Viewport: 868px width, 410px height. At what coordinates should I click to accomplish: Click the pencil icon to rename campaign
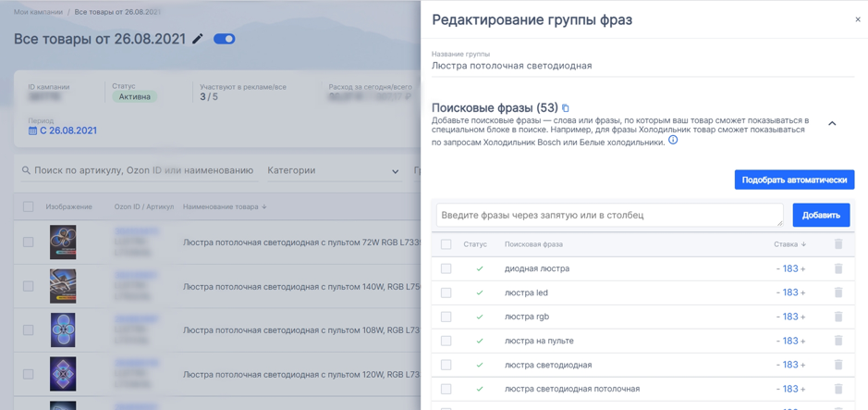198,39
